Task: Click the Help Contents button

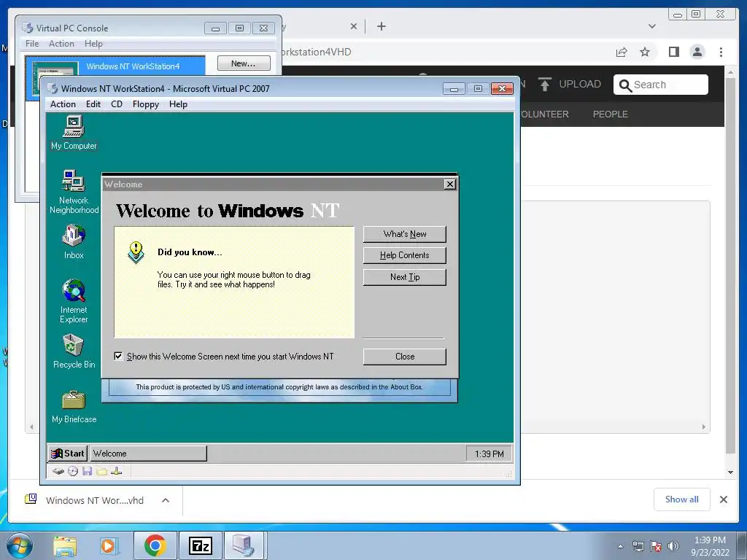Action: [404, 255]
